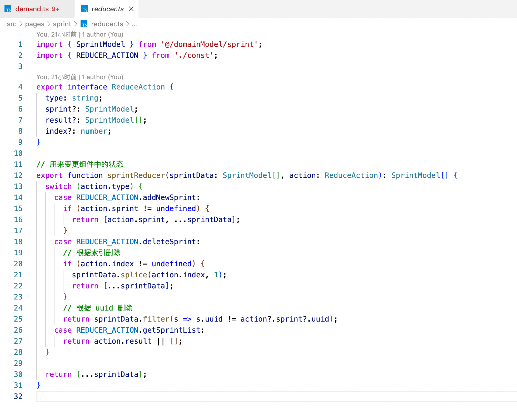Open the pages breadcrumb segment
The width and height of the screenshot is (517, 420).
(x=35, y=24)
